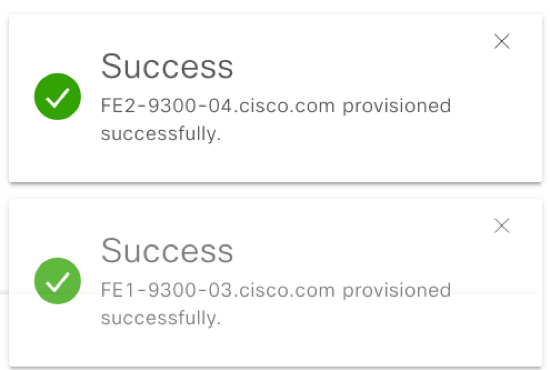This screenshot has width=550, height=370.
Task: Click the word provisioned in top notification
Action: pyautogui.click(x=397, y=106)
